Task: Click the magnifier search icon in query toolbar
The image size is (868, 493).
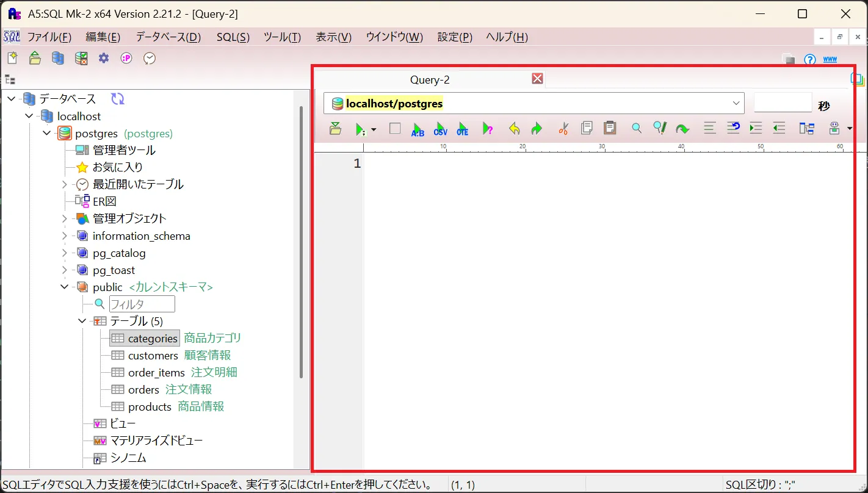Action: click(637, 128)
